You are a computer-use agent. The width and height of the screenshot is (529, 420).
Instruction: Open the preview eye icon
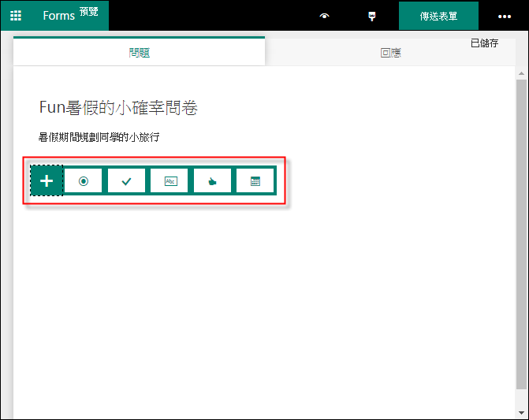pyautogui.click(x=324, y=16)
